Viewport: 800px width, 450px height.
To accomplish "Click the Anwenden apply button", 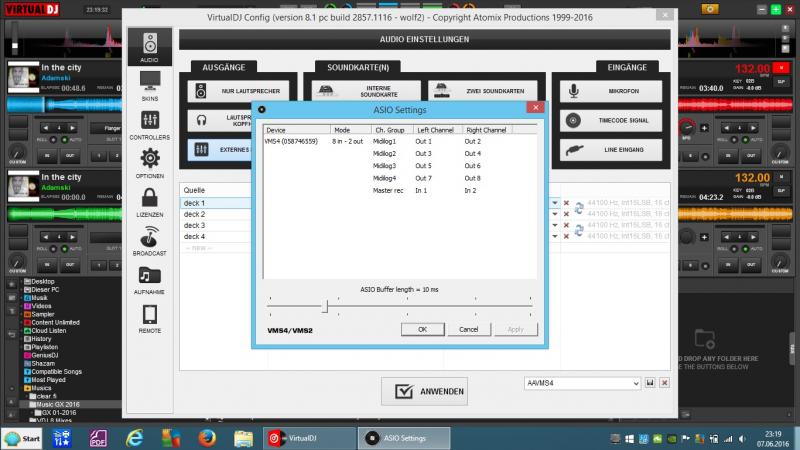I will tap(424, 391).
